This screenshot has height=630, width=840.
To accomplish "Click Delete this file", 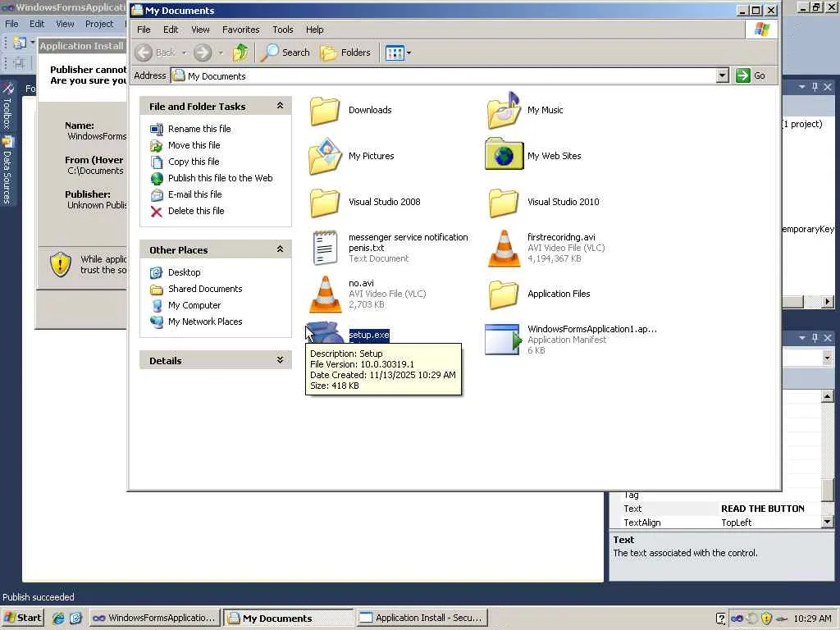I will (x=196, y=211).
